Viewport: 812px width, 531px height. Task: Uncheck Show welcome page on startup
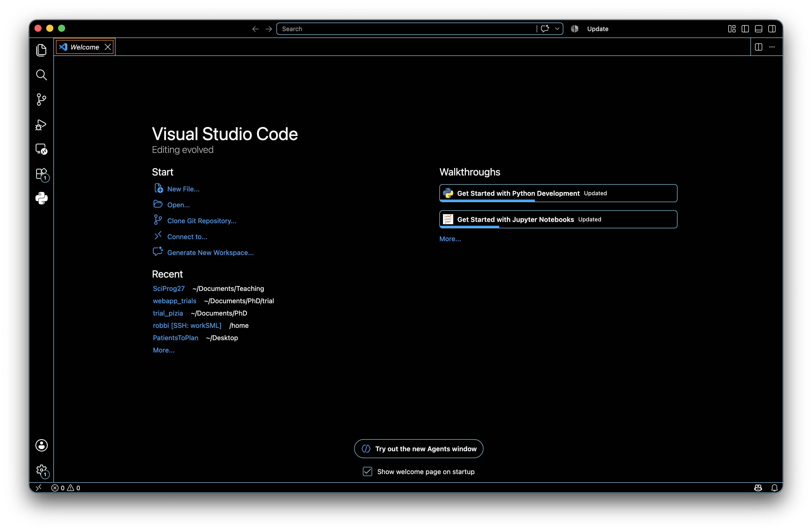point(368,472)
